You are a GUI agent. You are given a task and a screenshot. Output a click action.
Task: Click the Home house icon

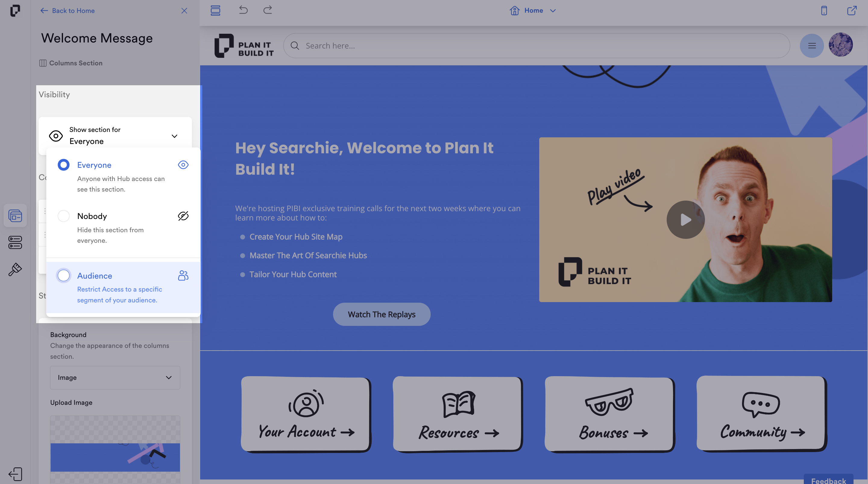[514, 11]
